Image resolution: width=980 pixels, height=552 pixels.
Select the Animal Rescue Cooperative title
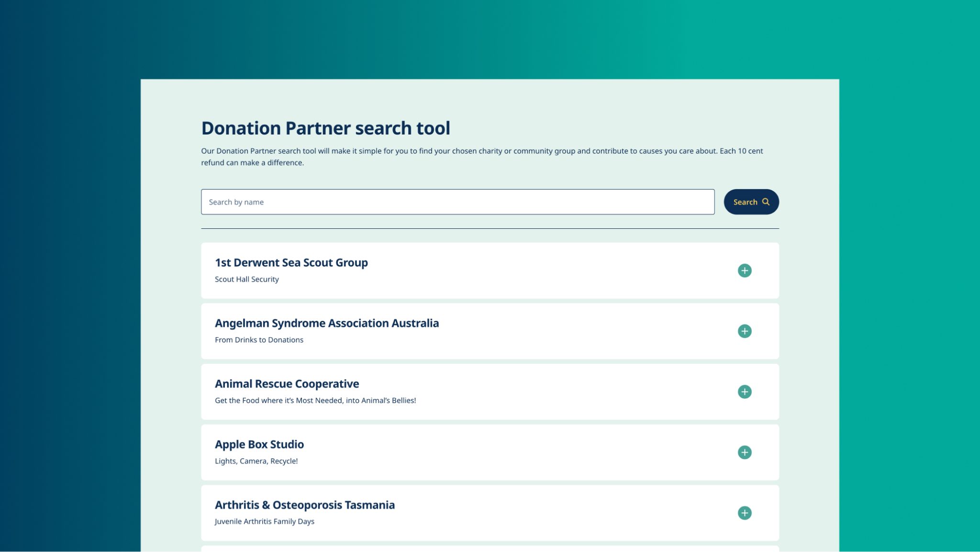287,383
